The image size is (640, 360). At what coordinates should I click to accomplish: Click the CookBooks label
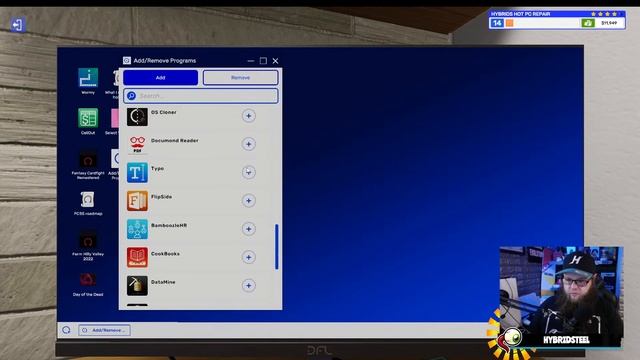click(165, 253)
